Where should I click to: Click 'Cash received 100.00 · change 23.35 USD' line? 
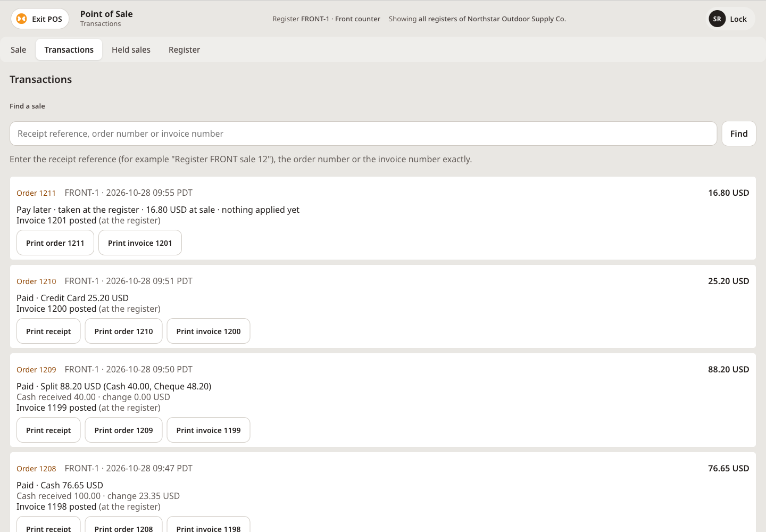point(98,496)
